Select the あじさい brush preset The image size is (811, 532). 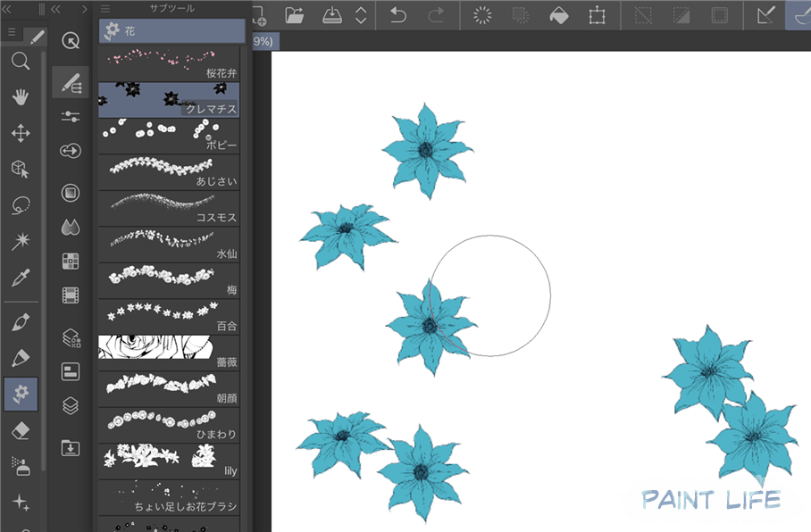(171, 172)
